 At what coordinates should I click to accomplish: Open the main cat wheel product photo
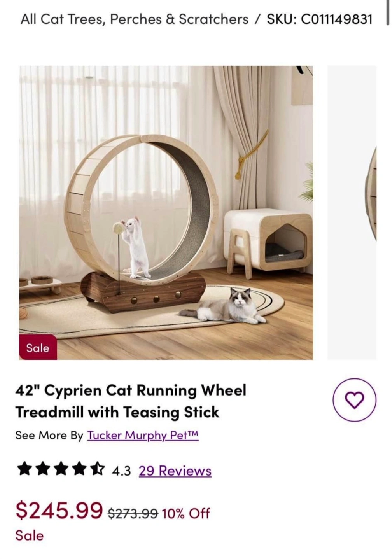tap(166, 213)
